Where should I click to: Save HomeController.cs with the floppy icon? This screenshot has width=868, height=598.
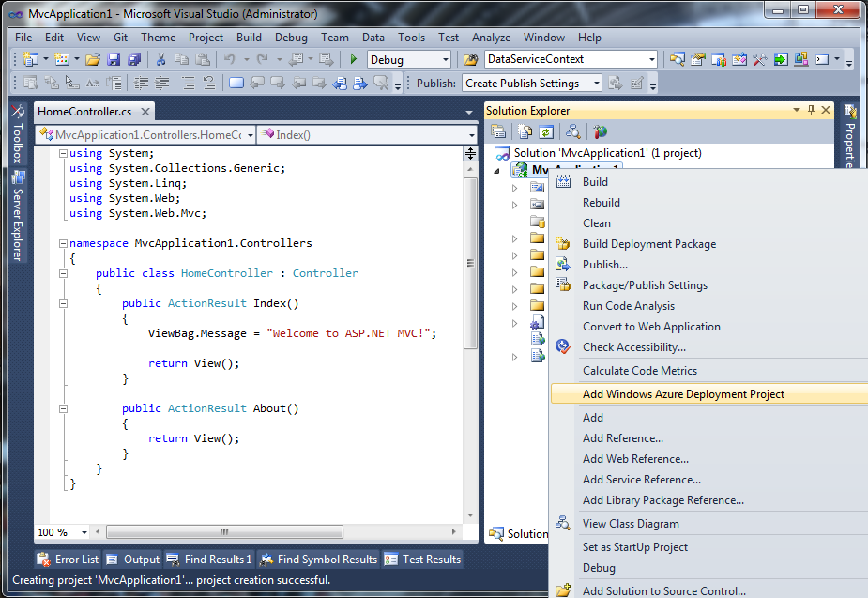click(114, 59)
